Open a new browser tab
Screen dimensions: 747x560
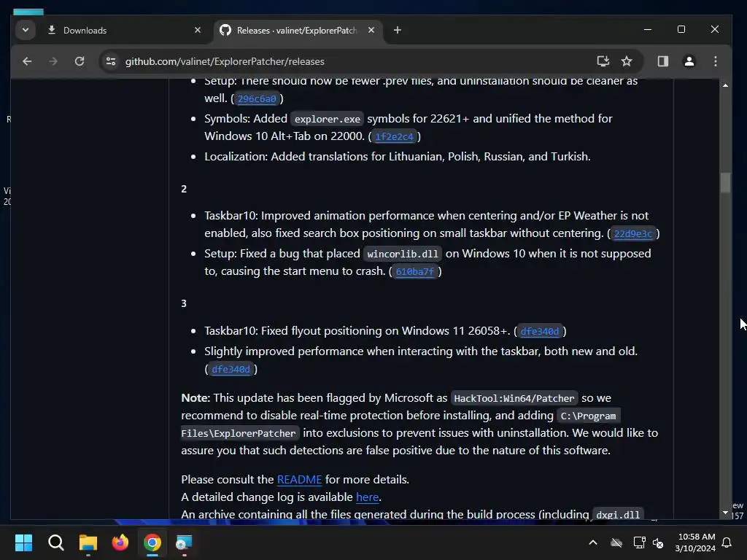(x=398, y=30)
